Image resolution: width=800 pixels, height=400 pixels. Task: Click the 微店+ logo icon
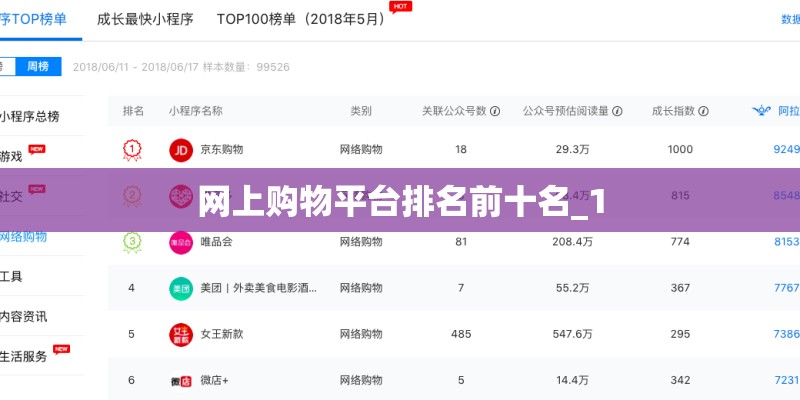click(181, 381)
